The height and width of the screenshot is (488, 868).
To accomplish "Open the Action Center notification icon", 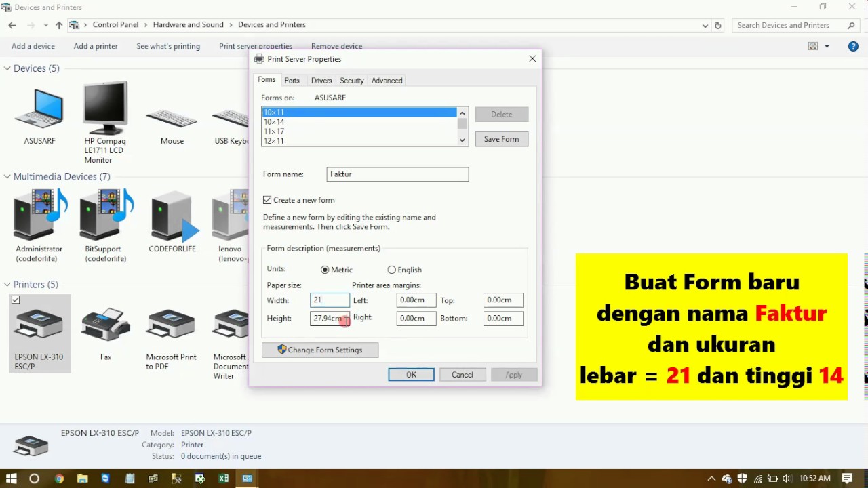I will pyautogui.click(x=848, y=479).
